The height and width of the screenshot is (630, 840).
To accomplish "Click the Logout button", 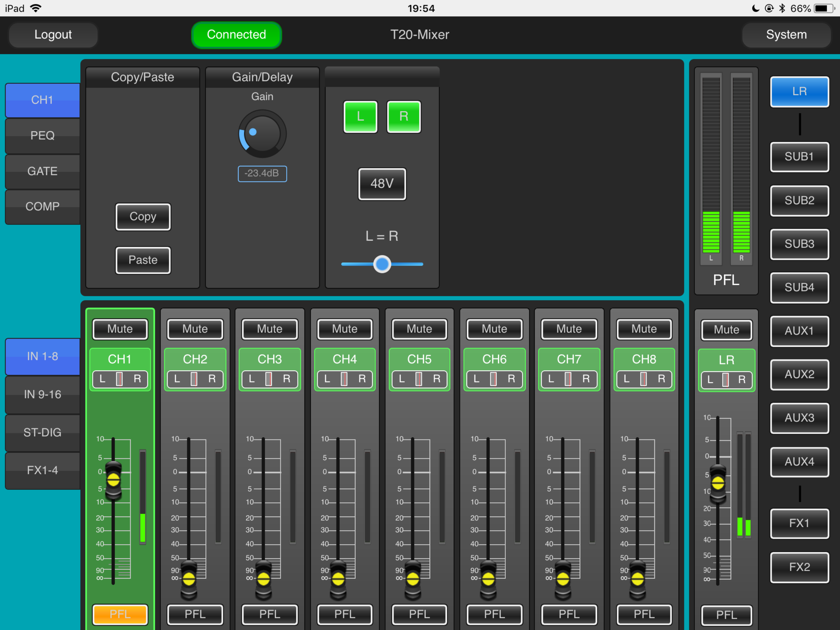I will pos(53,34).
